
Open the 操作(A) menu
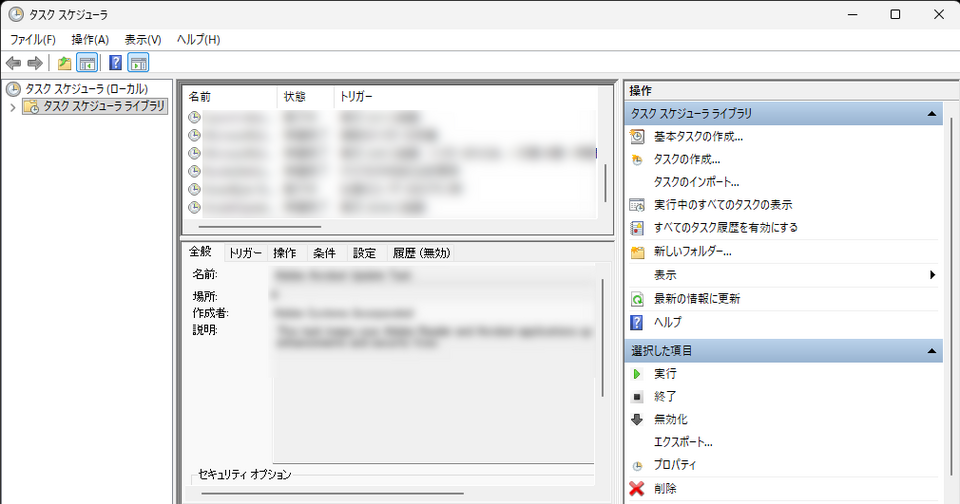click(90, 40)
